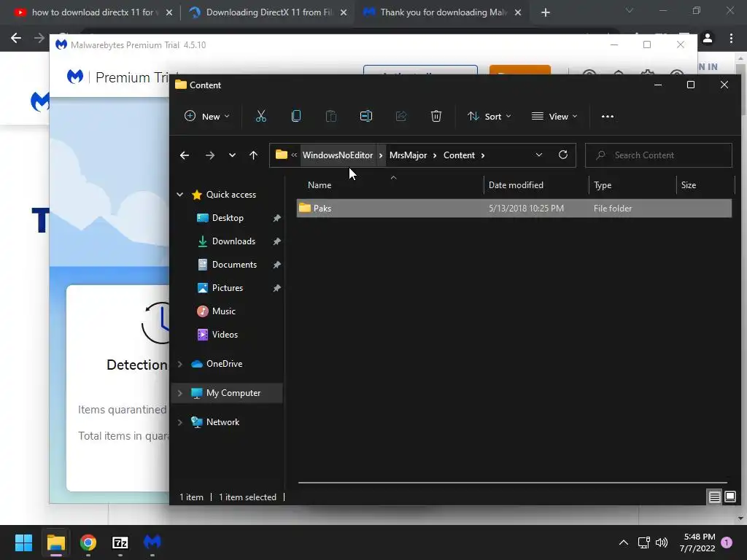Expand the OneDrive tree node

[179, 364]
